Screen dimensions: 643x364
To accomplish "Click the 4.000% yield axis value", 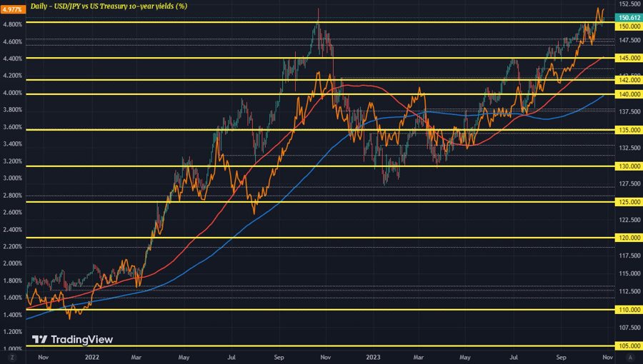I will tap(12, 93).
